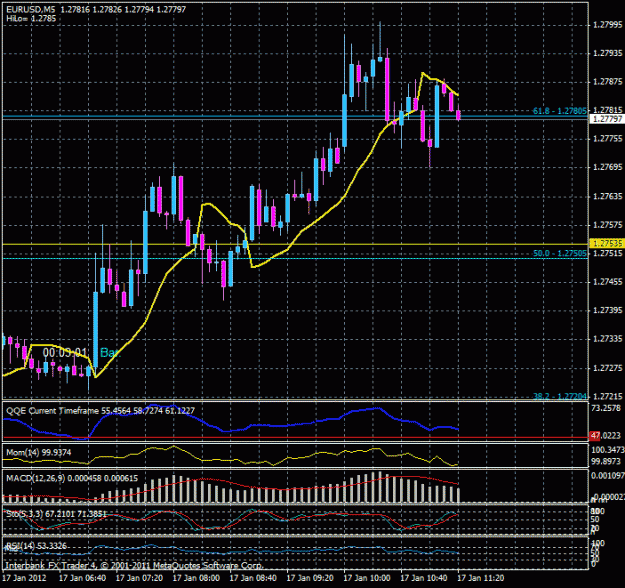Click the 17 Jan 2012 date label

tap(24, 578)
